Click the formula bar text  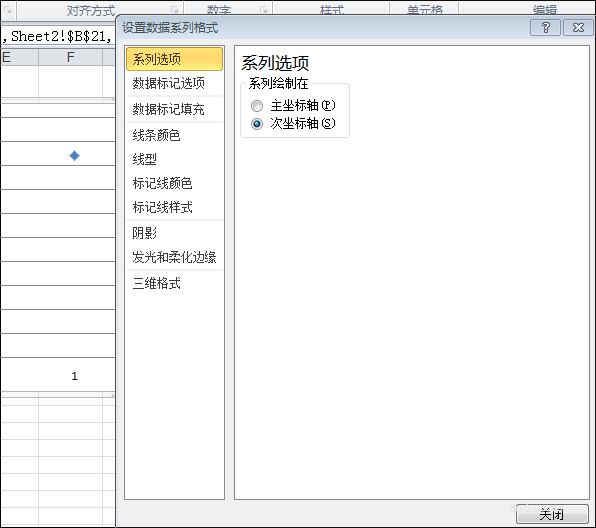[x=58, y=36]
